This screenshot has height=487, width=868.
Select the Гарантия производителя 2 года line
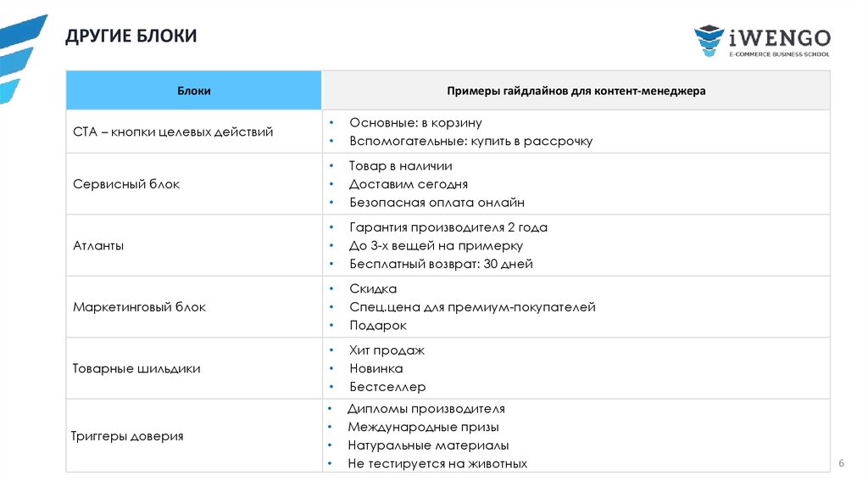[x=448, y=227]
